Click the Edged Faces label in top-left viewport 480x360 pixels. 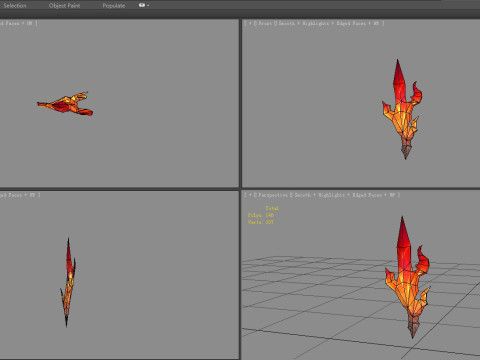coord(9,23)
